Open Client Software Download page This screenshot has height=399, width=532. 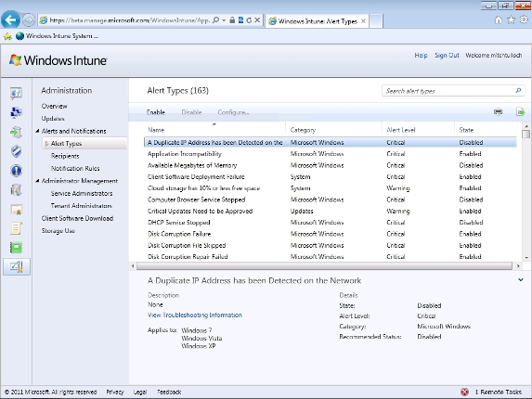[77, 218]
